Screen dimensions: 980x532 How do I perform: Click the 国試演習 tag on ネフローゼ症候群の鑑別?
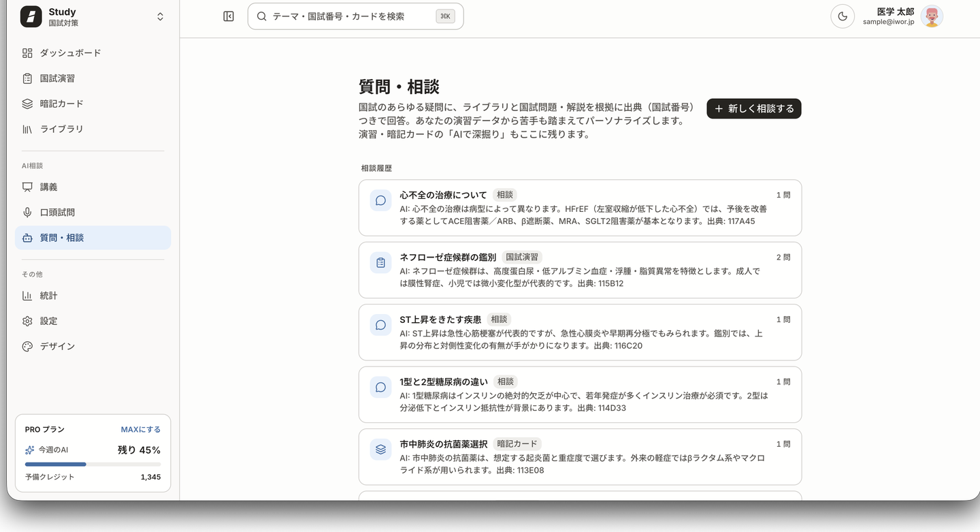click(x=522, y=257)
